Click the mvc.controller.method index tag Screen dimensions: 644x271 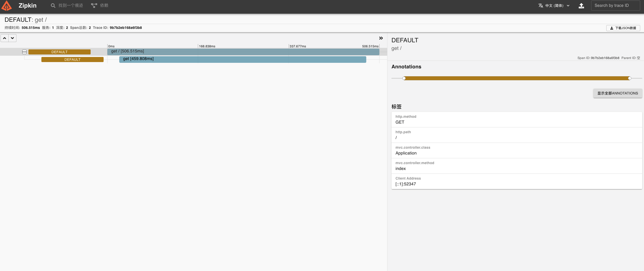tap(517, 166)
